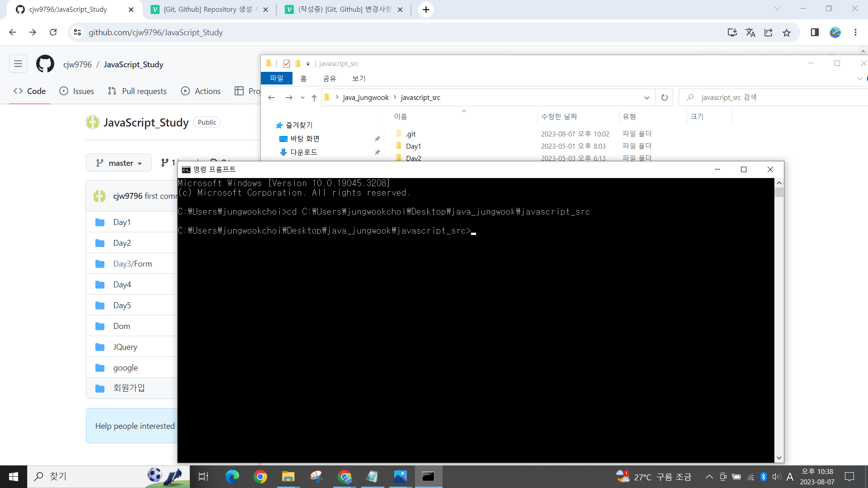Expand the Quick Access Toolbar customize chevron
The image size is (868, 488).
[308, 64]
